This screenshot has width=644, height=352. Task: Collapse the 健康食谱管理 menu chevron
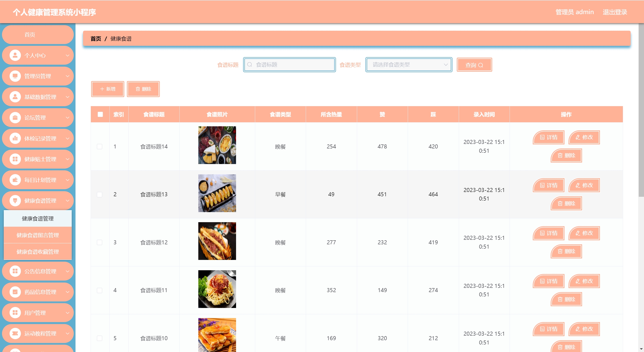(x=67, y=201)
